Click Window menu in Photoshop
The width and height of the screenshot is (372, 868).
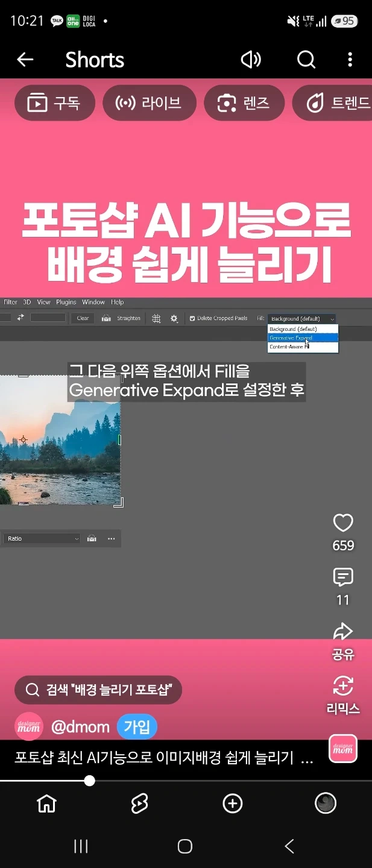coord(93,302)
